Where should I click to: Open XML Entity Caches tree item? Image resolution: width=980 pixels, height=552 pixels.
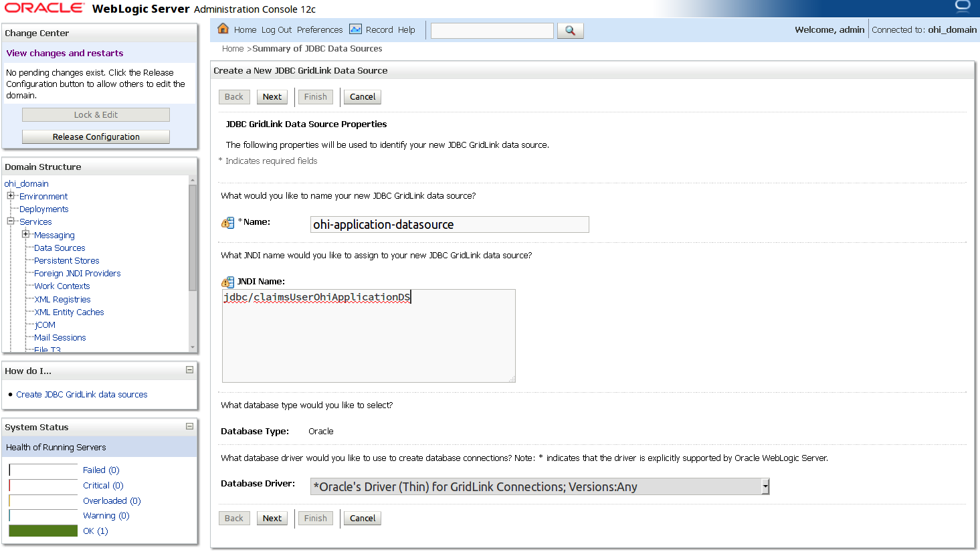coord(69,312)
